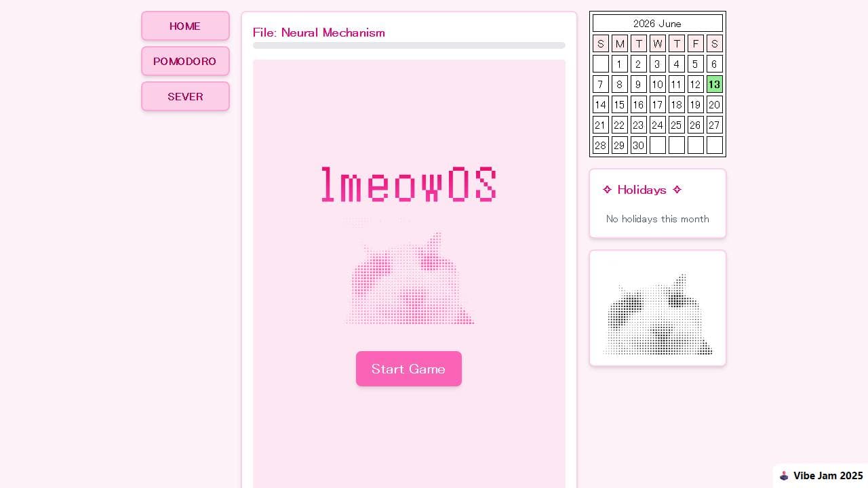868x488 pixels.
Task: Select June 8 in the calendar
Action: pyautogui.click(x=620, y=84)
